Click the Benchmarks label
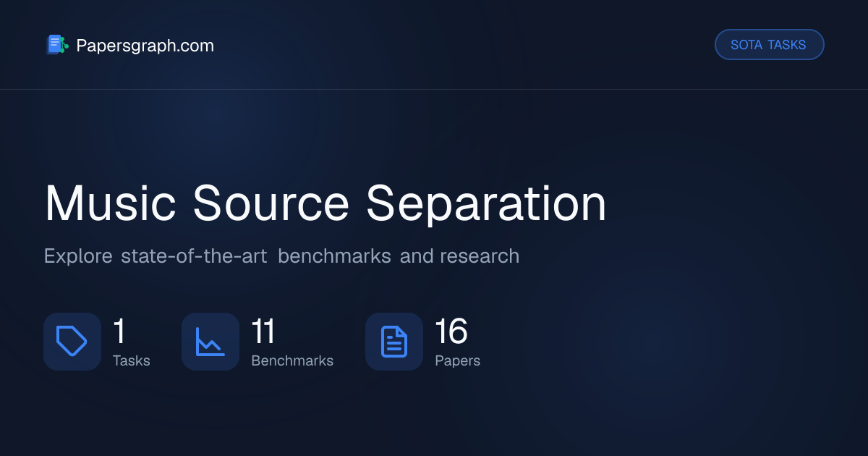This screenshot has height=456, width=868. point(292,360)
